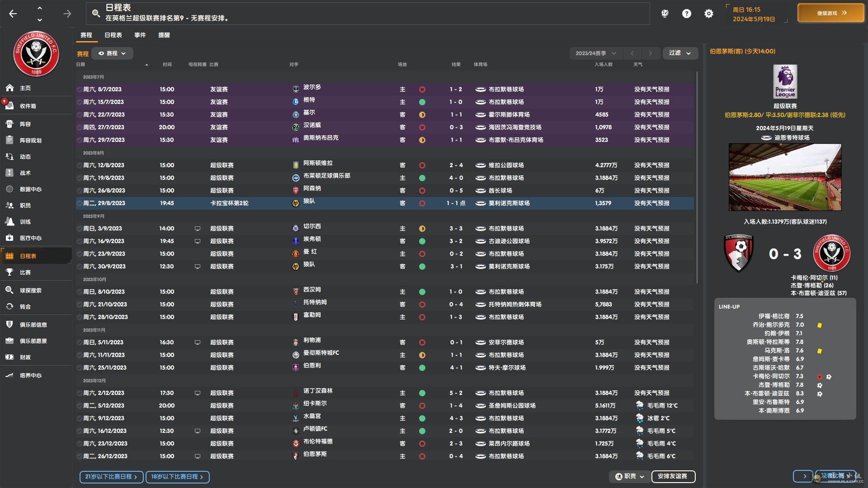The width and height of the screenshot is (868, 488).
Task: Open the 2023/24赛季 season dropdown
Action: coord(595,53)
